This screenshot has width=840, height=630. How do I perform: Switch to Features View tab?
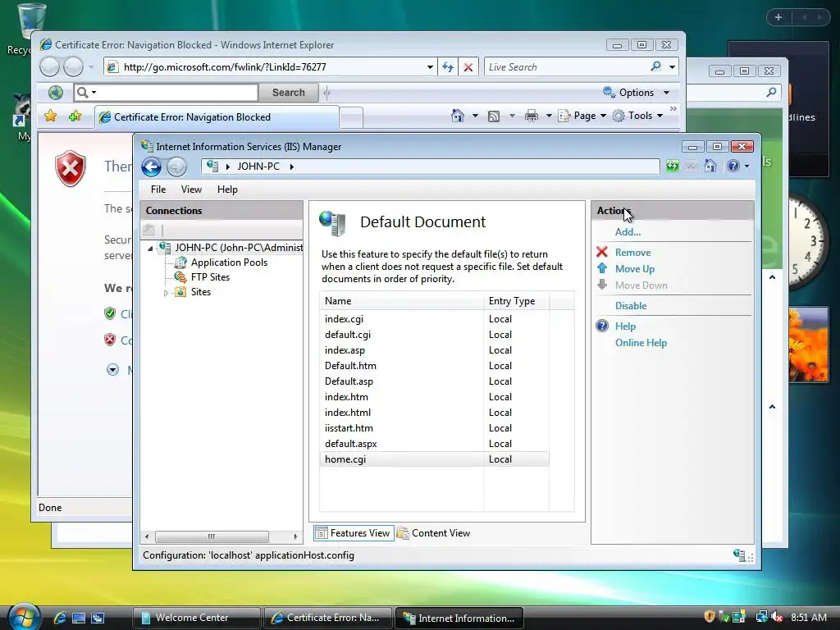[x=354, y=533]
